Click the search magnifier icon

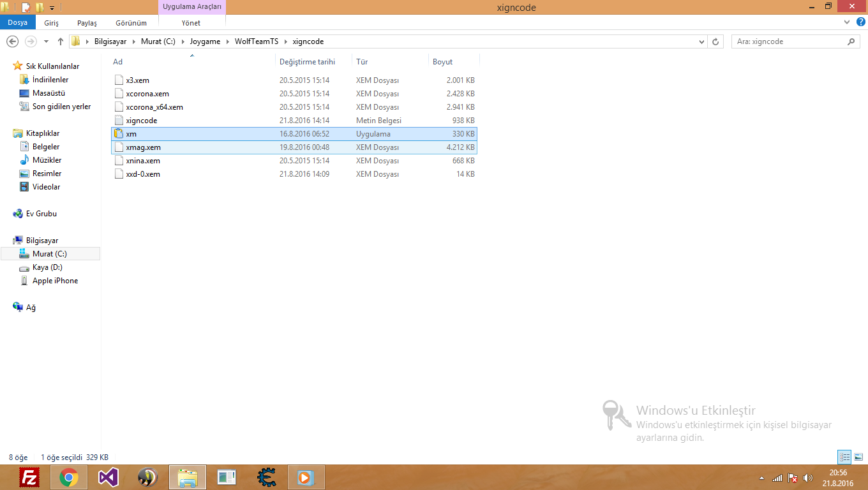tap(851, 41)
